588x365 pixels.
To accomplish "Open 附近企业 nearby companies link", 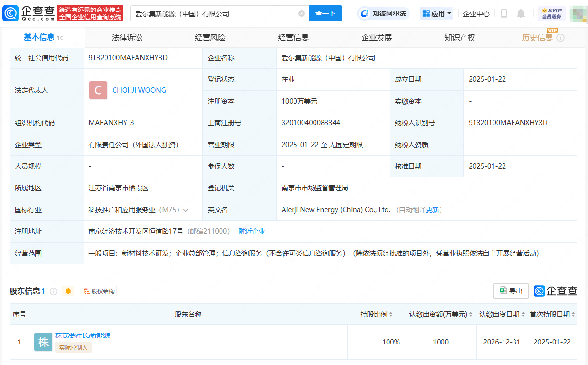I will point(252,231).
